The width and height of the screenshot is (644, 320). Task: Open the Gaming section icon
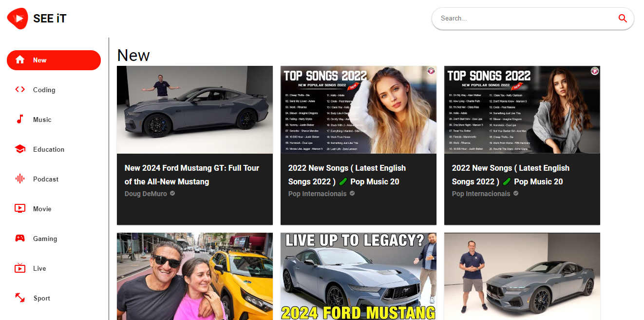click(x=19, y=238)
